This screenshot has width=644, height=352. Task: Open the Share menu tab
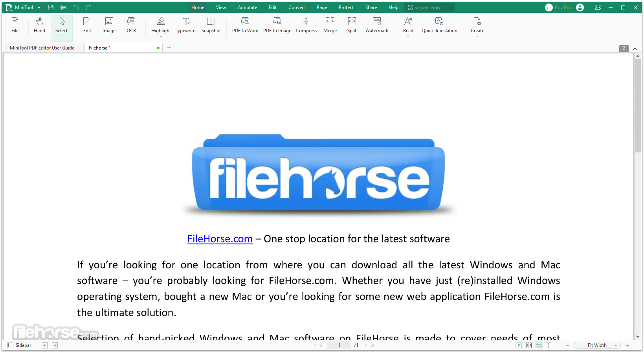(371, 7)
